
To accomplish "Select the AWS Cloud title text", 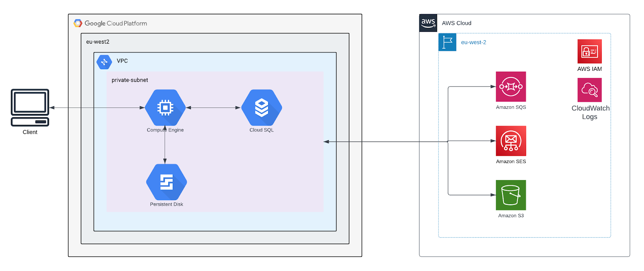I will (x=456, y=23).
